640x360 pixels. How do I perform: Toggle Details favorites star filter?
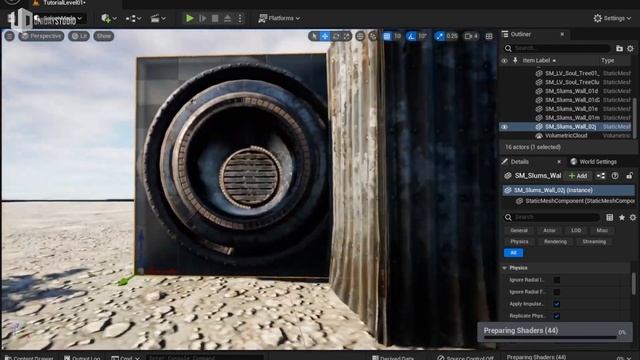(622, 217)
